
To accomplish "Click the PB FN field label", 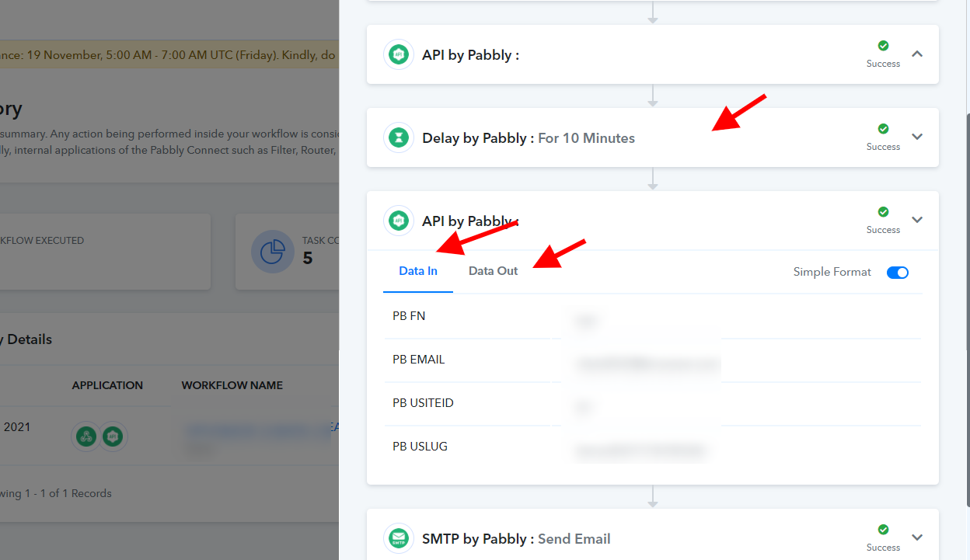I will [409, 316].
